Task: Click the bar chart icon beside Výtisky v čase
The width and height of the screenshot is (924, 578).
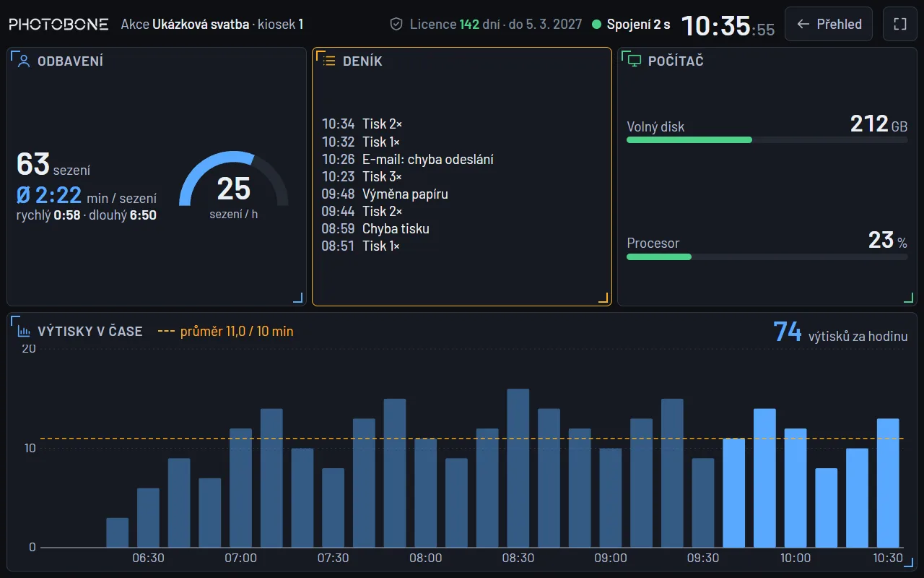Action: click(x=24, y=332)
